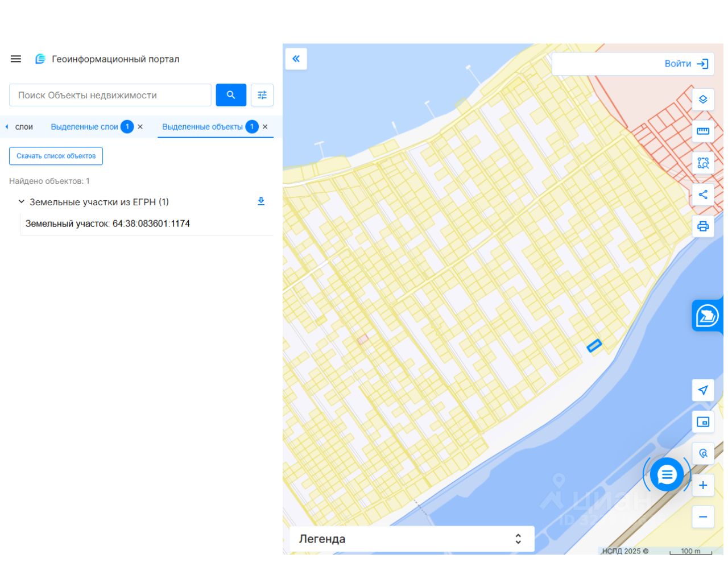Click the blue search magnifier button
The image size is (728, 579).
point(231,95)
